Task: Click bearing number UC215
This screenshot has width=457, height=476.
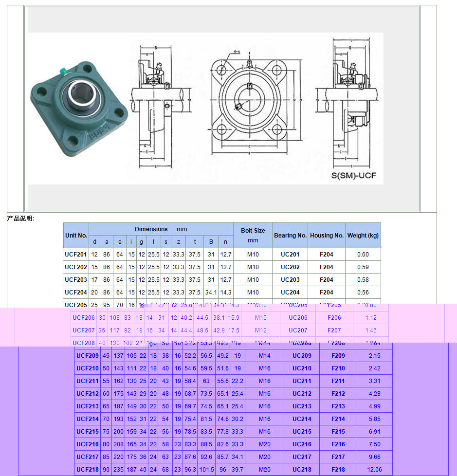Action: (302, 431)
